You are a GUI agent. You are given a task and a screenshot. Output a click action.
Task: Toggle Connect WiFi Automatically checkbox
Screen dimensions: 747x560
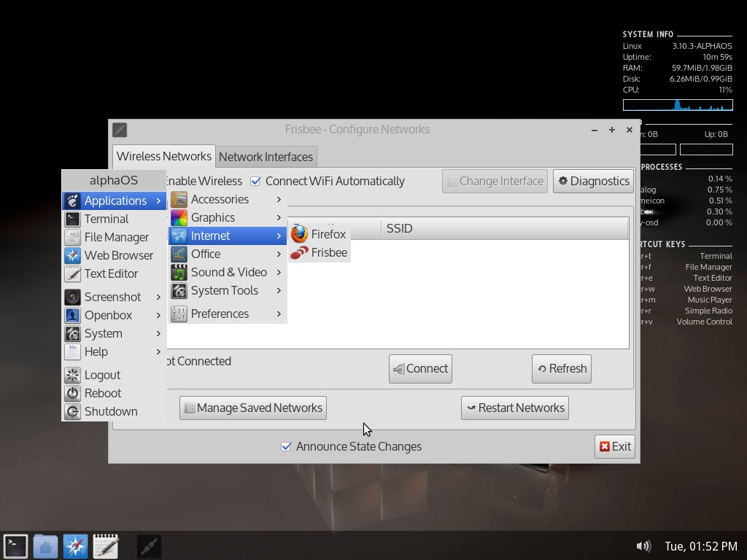tap(256, 182)
